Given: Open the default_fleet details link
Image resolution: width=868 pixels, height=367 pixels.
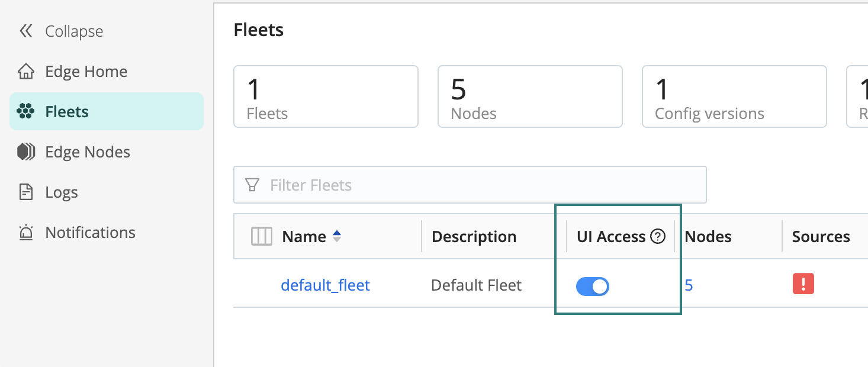Looking at the screenshot, I should coord(325,285).
